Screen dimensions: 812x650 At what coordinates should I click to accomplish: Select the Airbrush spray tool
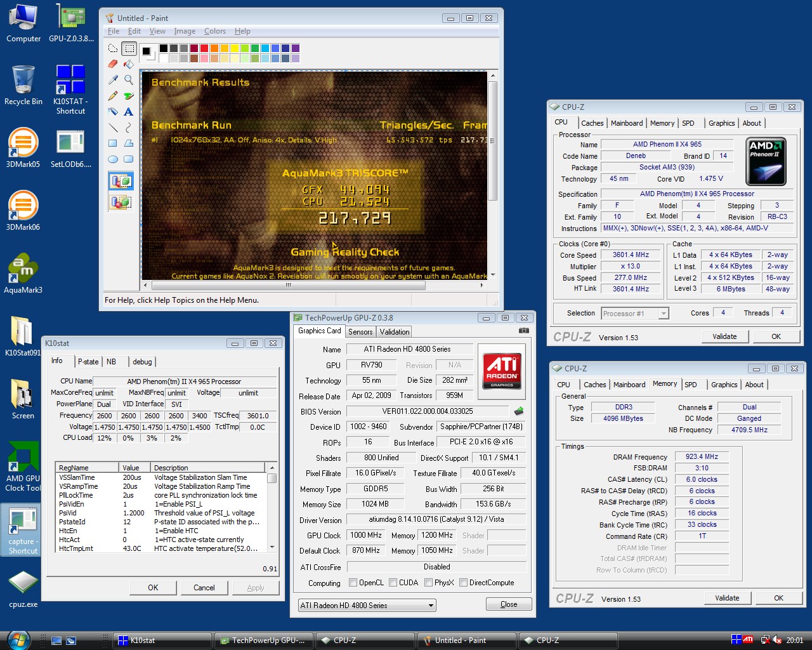pyautogui.click(x=113, y=112)
